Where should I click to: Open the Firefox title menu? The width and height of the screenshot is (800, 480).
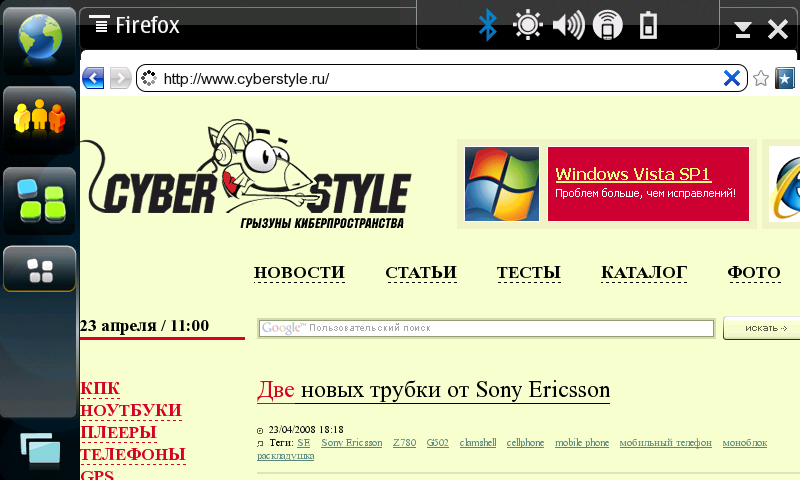coord(134,25)
